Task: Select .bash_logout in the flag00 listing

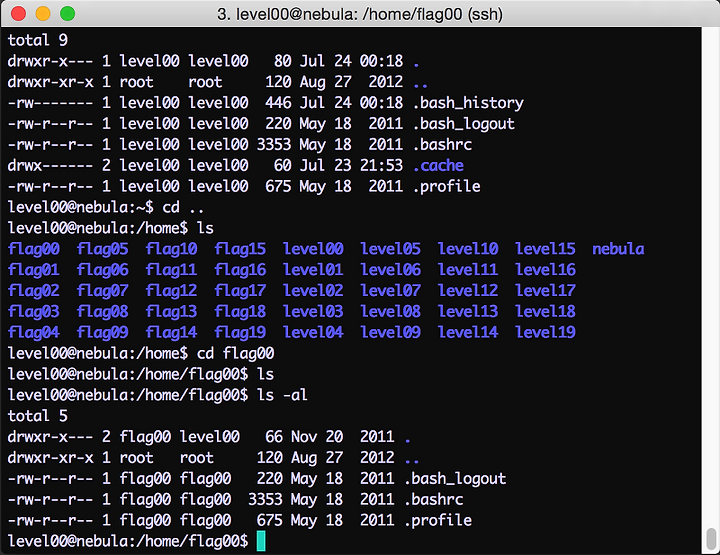Action: pos(455,479)
